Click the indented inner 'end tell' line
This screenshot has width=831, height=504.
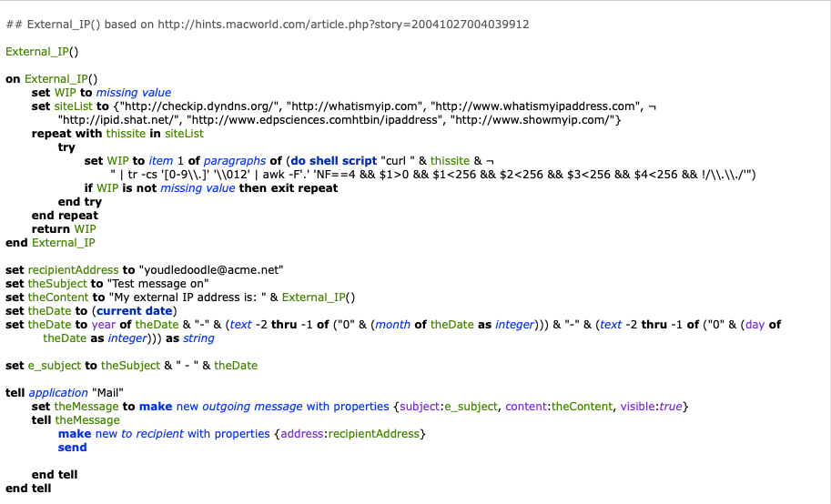[55, 475]
